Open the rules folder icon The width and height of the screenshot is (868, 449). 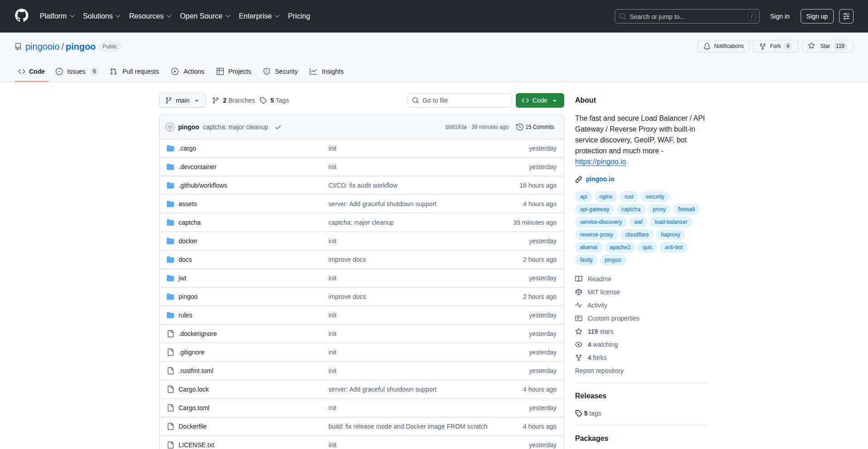tap(170, 315)
